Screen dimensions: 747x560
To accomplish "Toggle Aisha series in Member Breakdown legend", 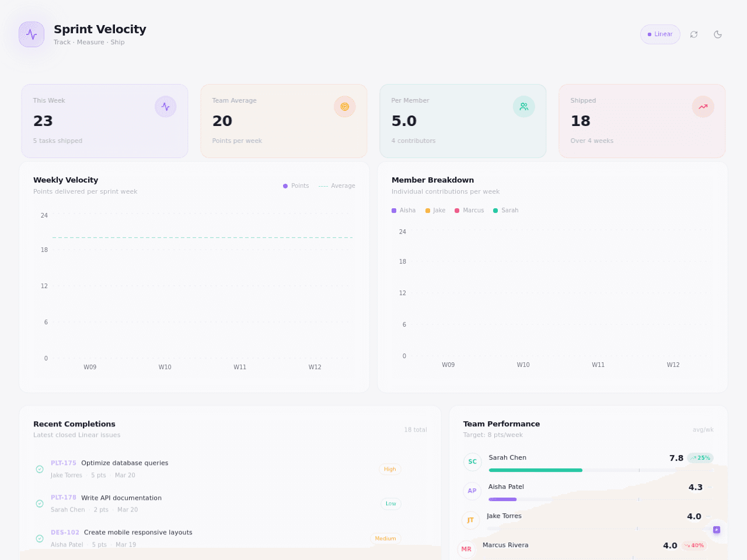I will pos(404,211).
